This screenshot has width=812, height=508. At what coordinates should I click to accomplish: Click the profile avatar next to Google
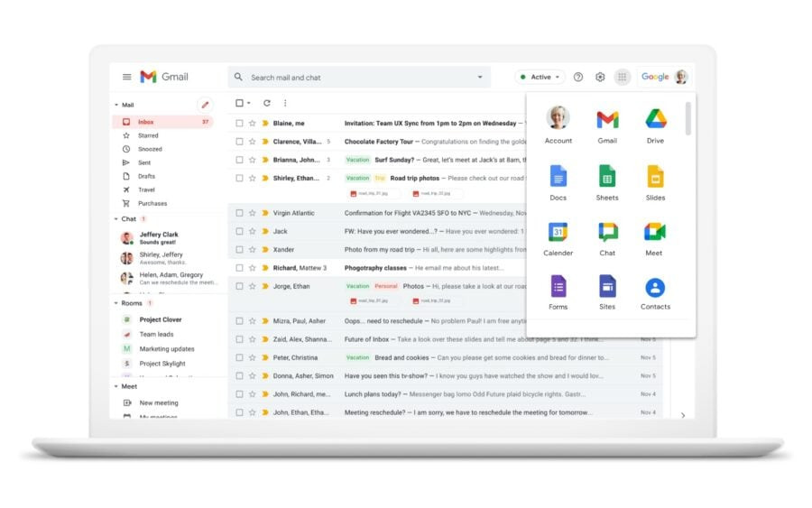coord(681,78)
